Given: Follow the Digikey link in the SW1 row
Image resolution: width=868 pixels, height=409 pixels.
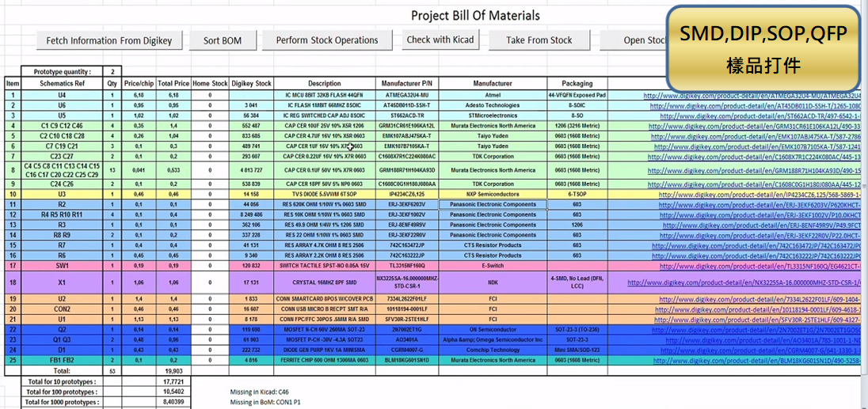Looking at the screenshot, I should point(752,266).
